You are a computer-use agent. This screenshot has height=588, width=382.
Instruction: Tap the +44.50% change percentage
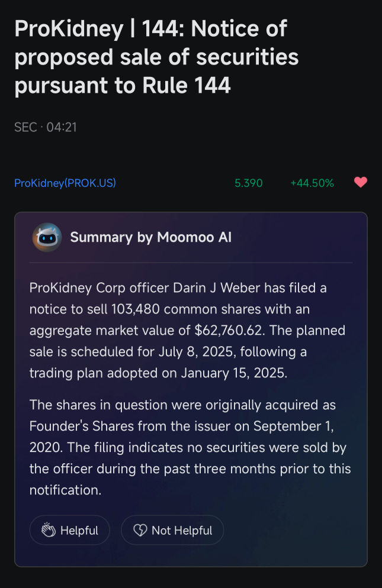[312, 183]
